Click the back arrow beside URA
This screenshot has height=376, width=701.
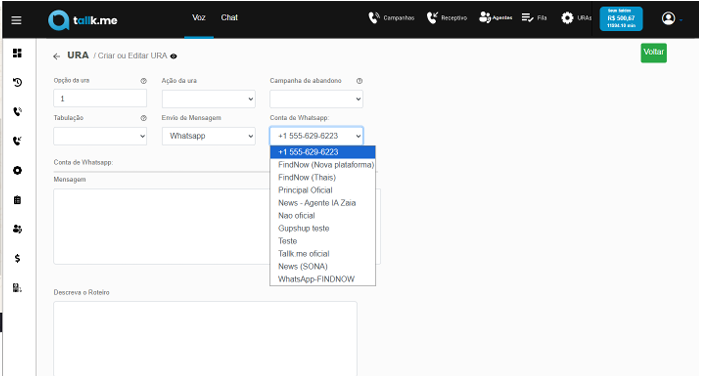click(x=56, y=56)
